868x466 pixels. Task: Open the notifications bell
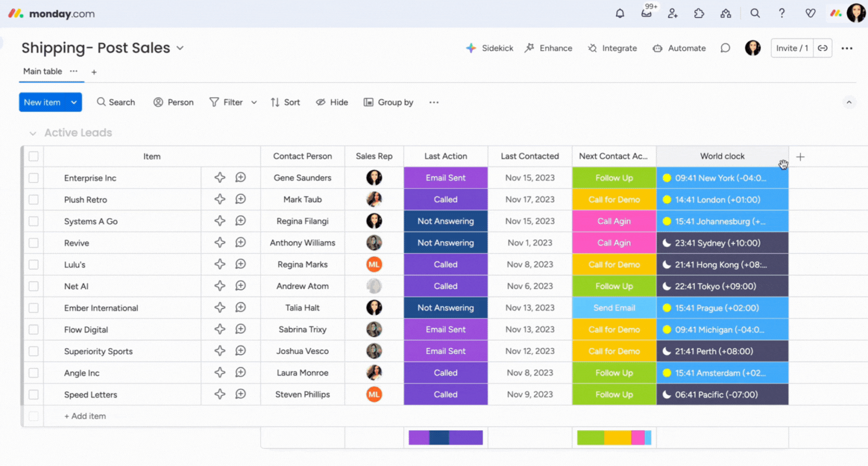[620, 14]
